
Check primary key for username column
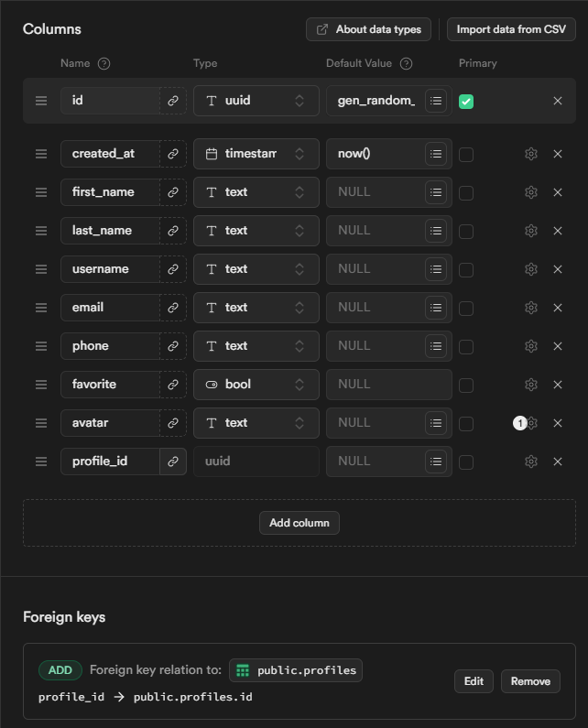466,270
